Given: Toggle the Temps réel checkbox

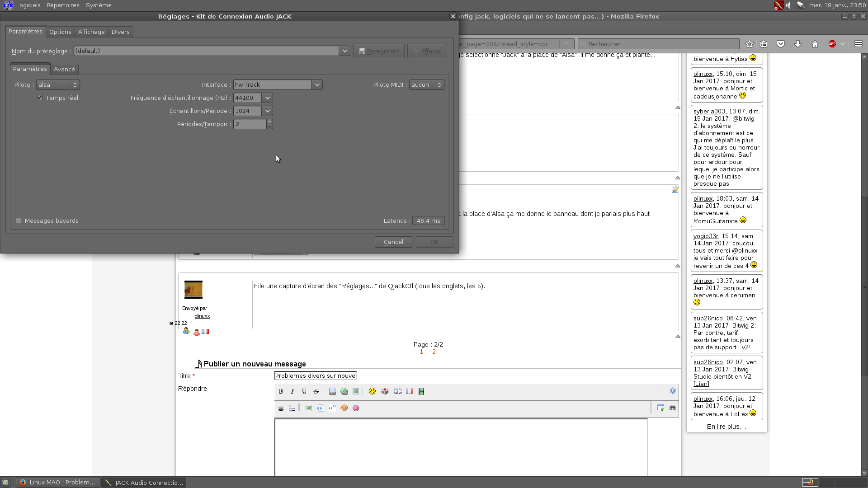Looking at the screenshot, I should (x=40, y=98).
